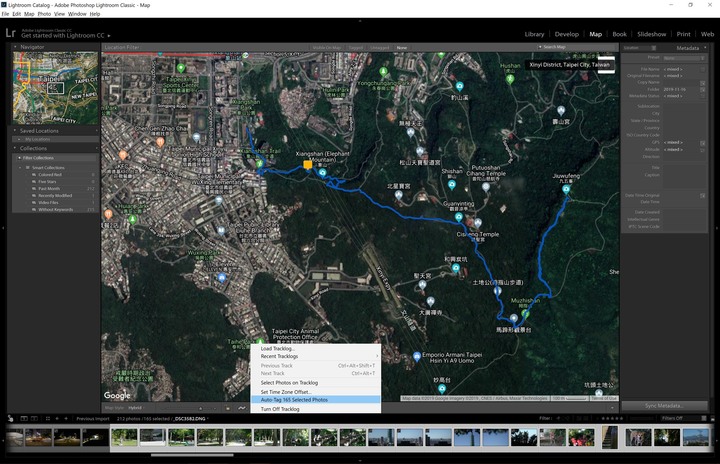The image size is (720, 464).
Task: Collapse the Smart Collections set
Action: (x=20, y=168)
